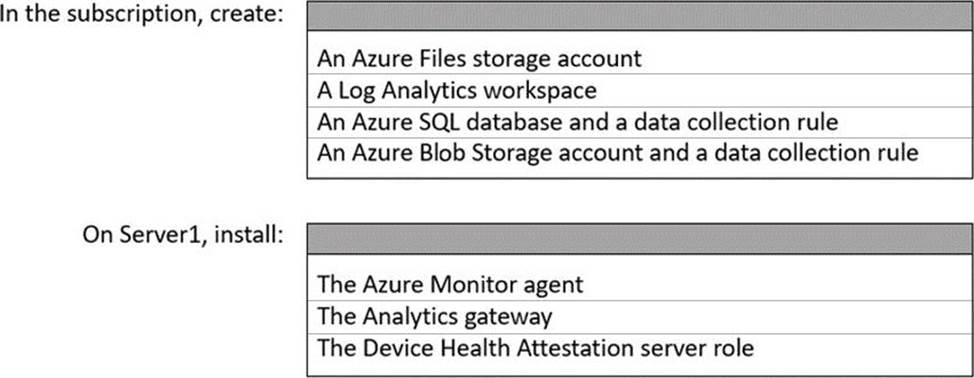974x378 pixels.
Task: Open the subscription create dropdown bar
Action: (x=640, y=16)
